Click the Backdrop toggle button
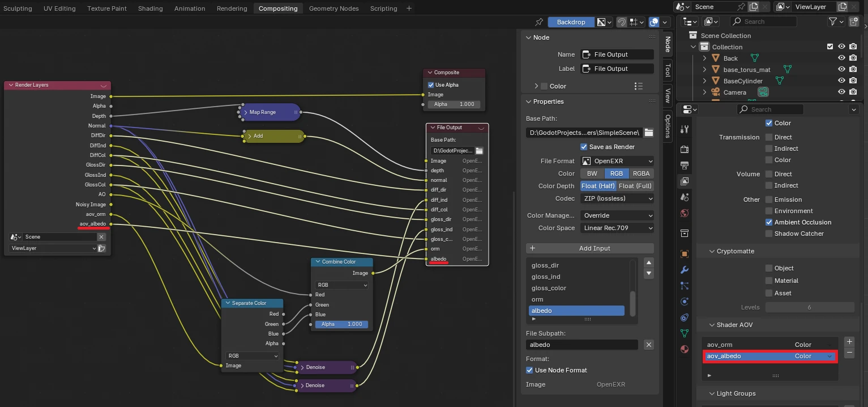Viewport: 868px width, 407px height. pyautogui.click(x=571, y=22)
